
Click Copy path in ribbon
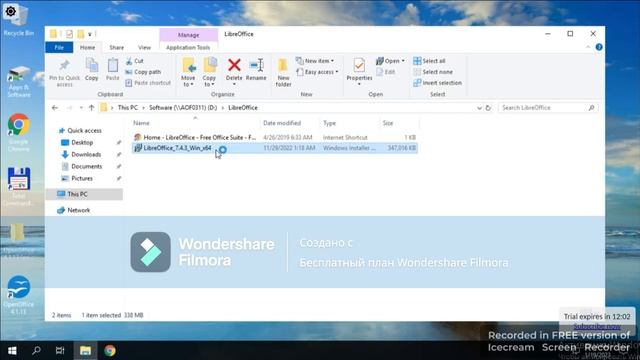(143, 72)
